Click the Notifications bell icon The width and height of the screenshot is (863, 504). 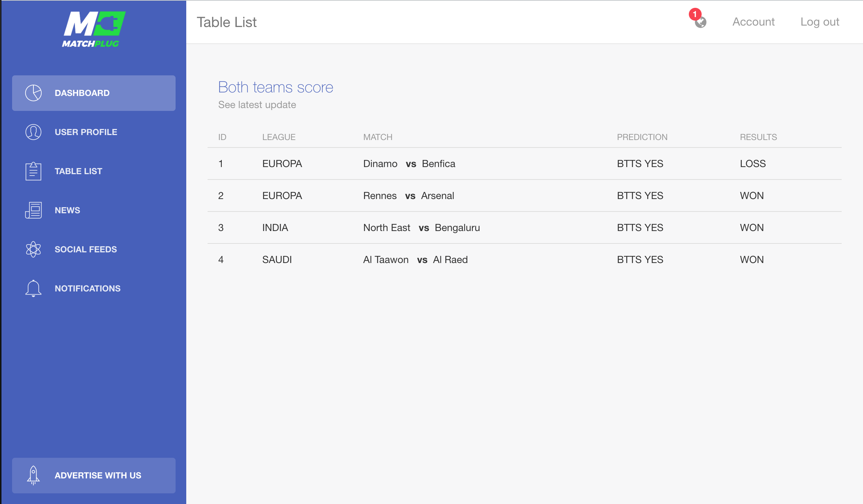33,288
